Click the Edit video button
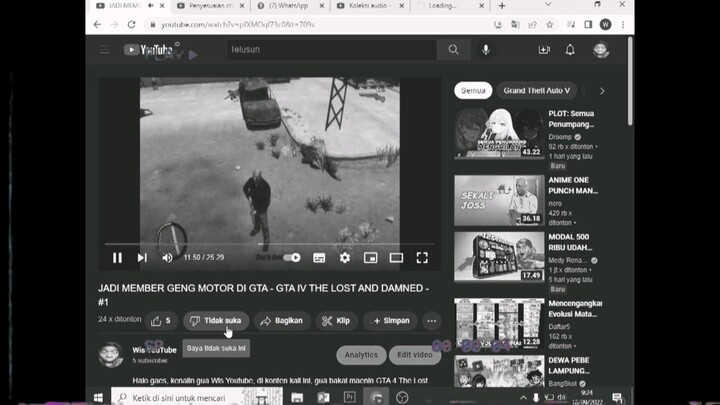Image resolution: width=720 pixels, height=405 pixels. pos(415,355)
